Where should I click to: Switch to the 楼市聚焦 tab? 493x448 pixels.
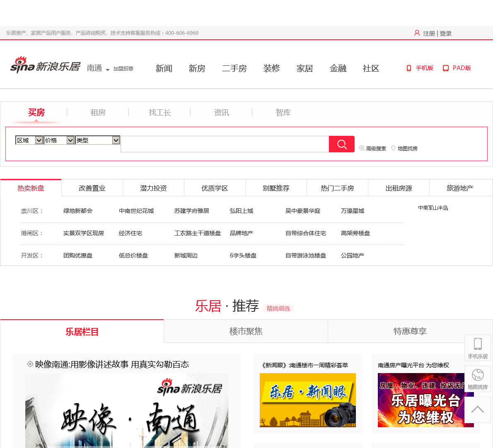(246, 331)
